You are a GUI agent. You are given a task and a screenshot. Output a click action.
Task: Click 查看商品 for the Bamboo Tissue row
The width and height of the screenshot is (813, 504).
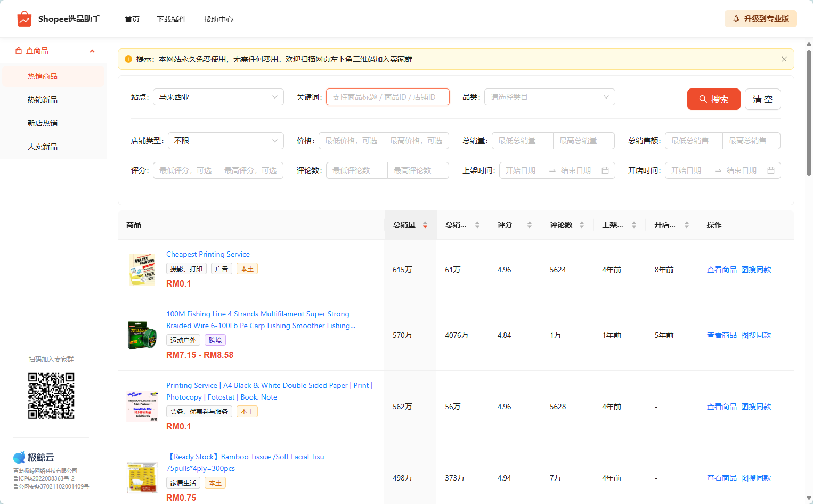[x=722, y=478]
